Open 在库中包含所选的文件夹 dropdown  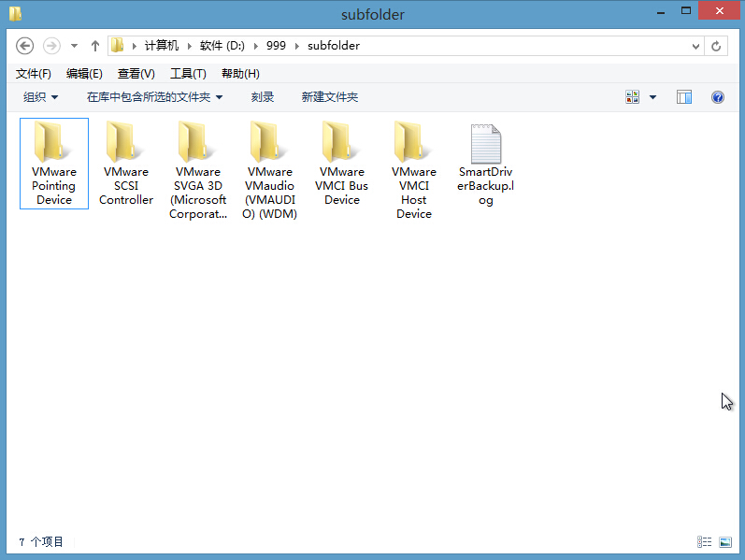tap(154, 97)
